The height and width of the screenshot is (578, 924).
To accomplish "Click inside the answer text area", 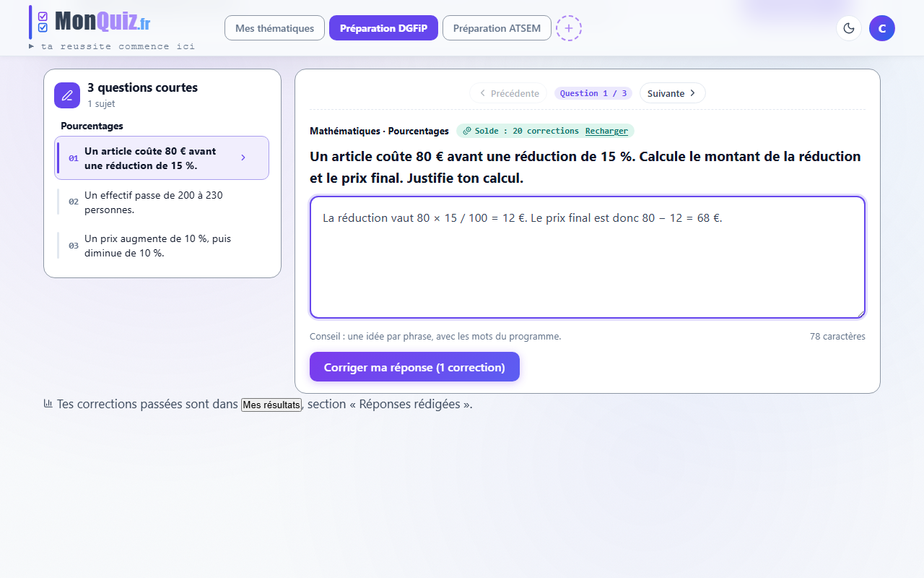I will coord(588,257).
